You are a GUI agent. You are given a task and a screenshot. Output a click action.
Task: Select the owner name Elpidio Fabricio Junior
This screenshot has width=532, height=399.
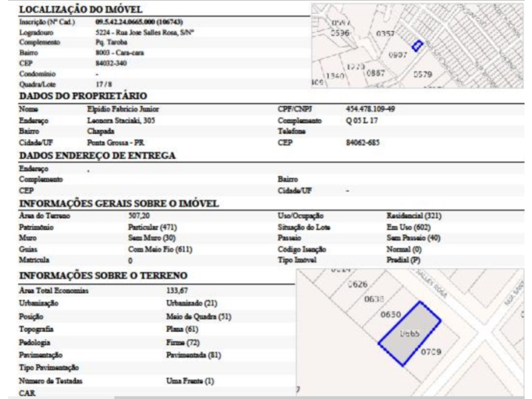123,108
